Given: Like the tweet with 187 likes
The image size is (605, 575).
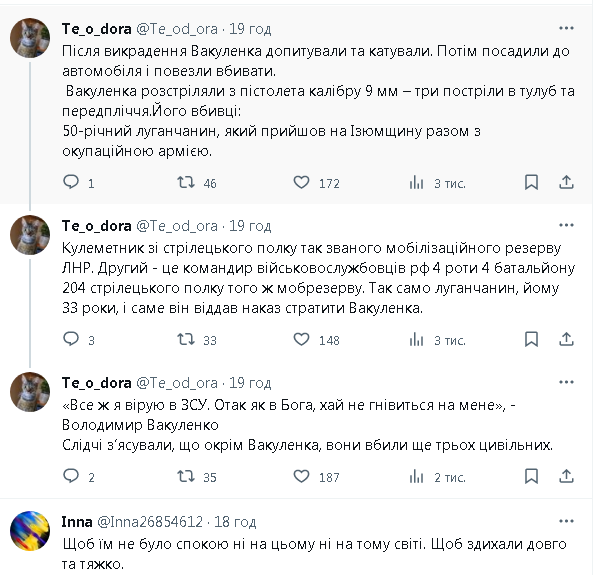Looking at the screenshot, I should tap(302, 477).
